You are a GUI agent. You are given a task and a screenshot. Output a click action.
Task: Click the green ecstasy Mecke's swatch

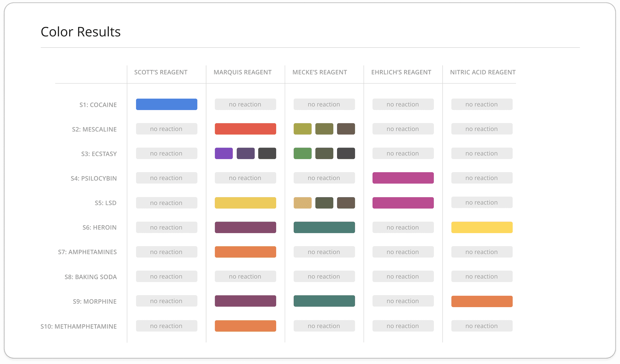[x=302, y=153]
